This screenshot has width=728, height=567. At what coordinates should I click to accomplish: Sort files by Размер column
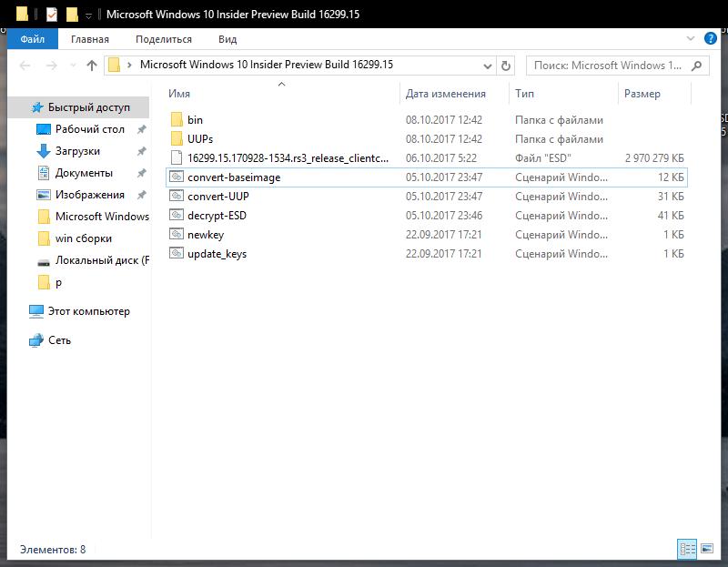tap(642, 94)
